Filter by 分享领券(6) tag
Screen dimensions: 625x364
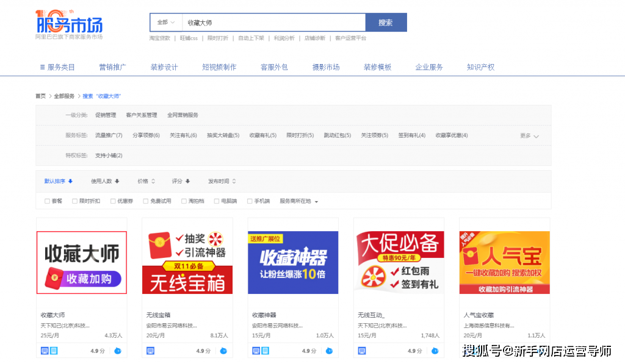(146, 135)
